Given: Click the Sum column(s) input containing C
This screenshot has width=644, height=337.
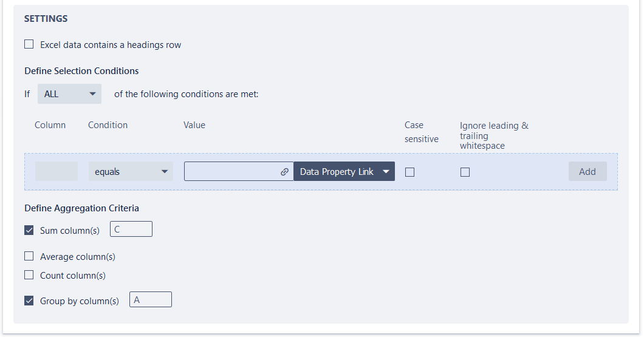Looking at the screenshot, I should [x=131, y=230].
